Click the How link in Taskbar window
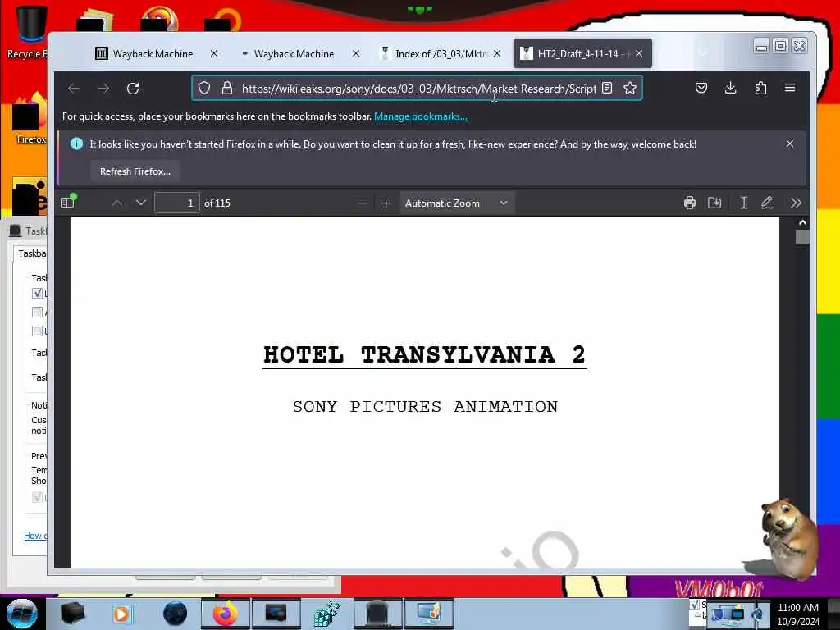The height and width of the screenshot is (630, 840). [x=35, y=535]
